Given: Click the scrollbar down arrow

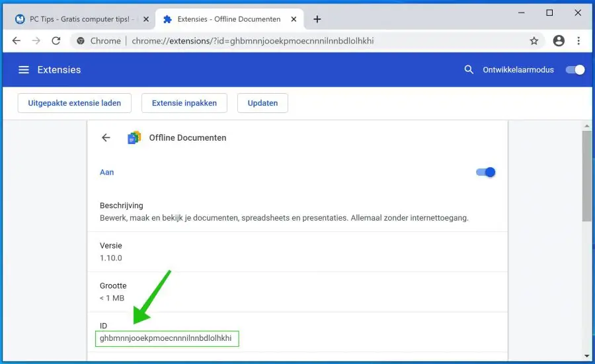Looking at the screenshot, I should (x=586, y=356).
